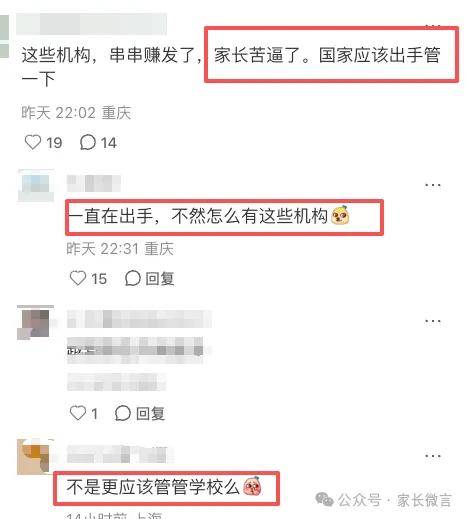Image resolution: width=467 pixels, height=519 pixels.
Task: Tap the blurred username above the 不是更应该管管学校么 comment
Action: tap(120, 454)
